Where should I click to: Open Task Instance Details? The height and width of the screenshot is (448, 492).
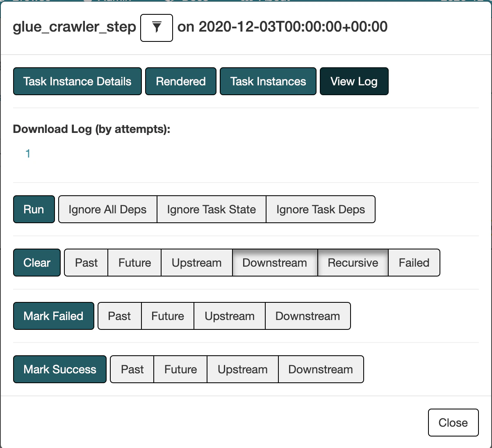click(x=77, y=81)
